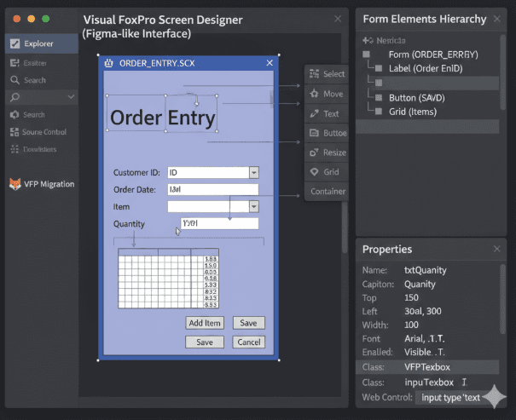Select Label (Order EnID) tree node
Image resolution: width=516 pixels, height=420 pixels.
(x=426, y=68)
